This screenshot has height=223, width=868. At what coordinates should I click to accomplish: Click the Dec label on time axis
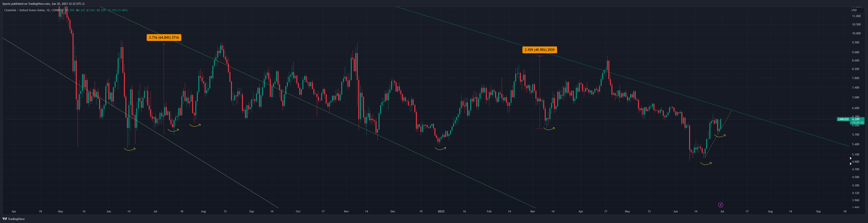coord(393,212)
